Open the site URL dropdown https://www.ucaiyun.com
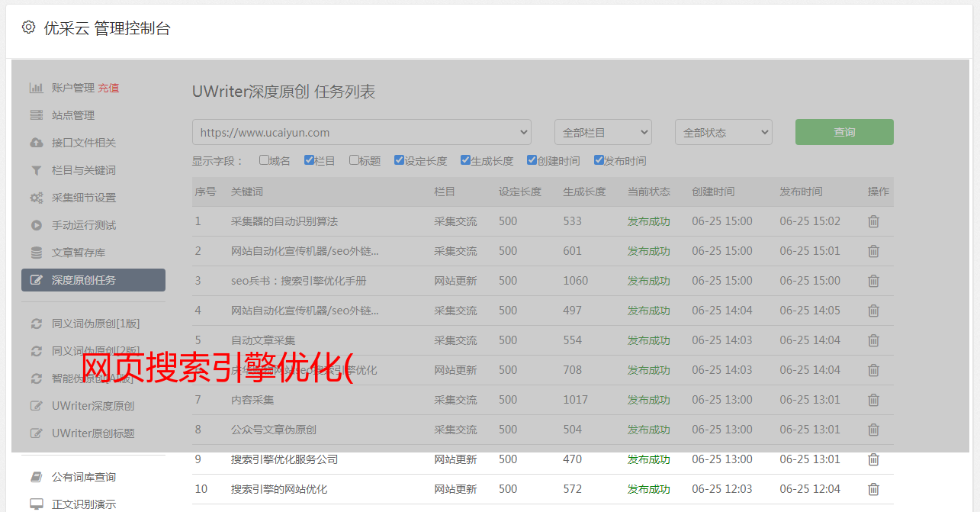980x512 pixels. point(361,132)
